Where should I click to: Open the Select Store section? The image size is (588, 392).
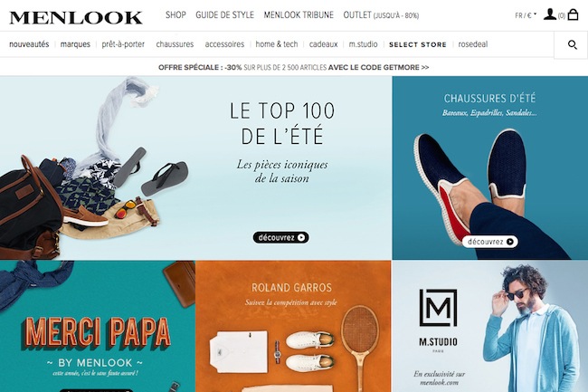click(x=418, y=44)
